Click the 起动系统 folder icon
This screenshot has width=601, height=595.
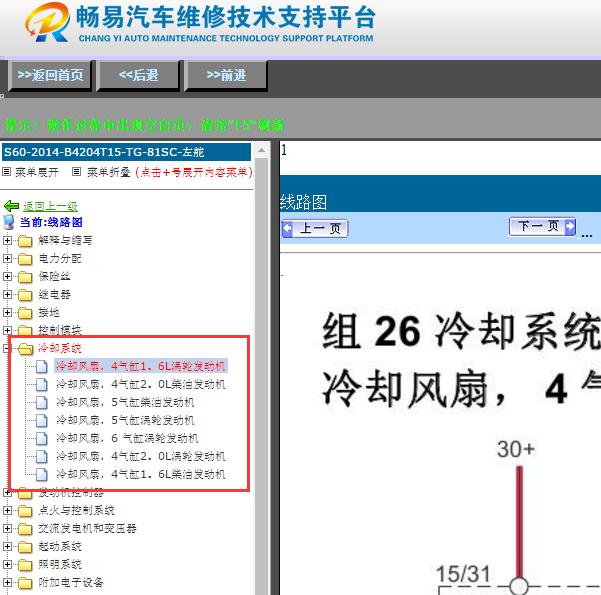tap(25, 547)
